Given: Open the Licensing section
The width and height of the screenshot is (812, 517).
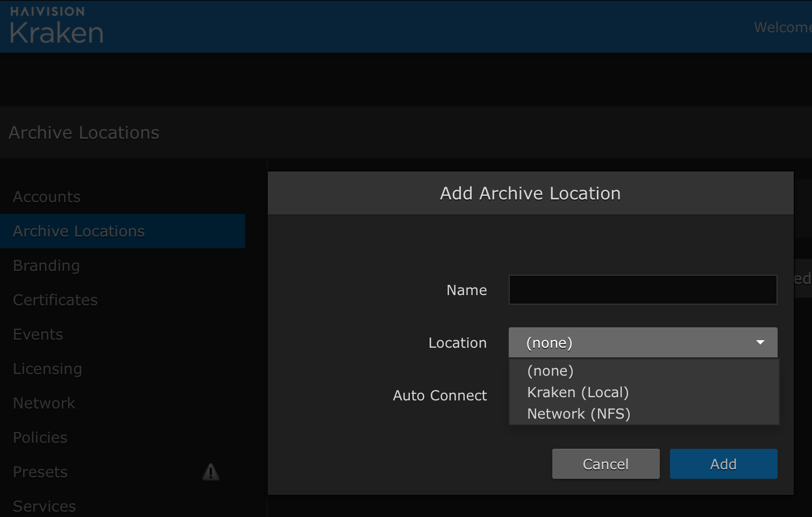Looking at the screenshot, I should (x=47, y=369).
